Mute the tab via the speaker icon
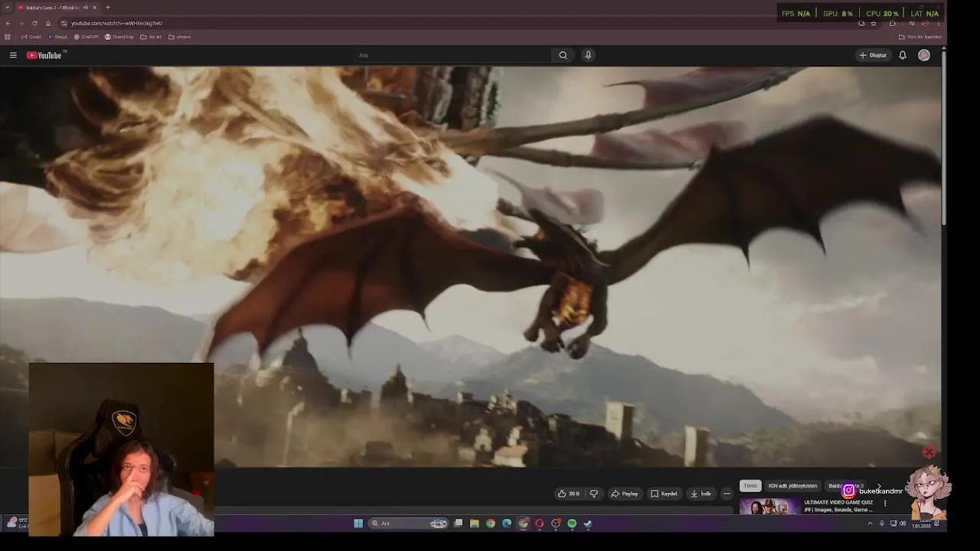The height and width of the screenshot is (551, 980). pyautogui.click(x=86, y=8)
